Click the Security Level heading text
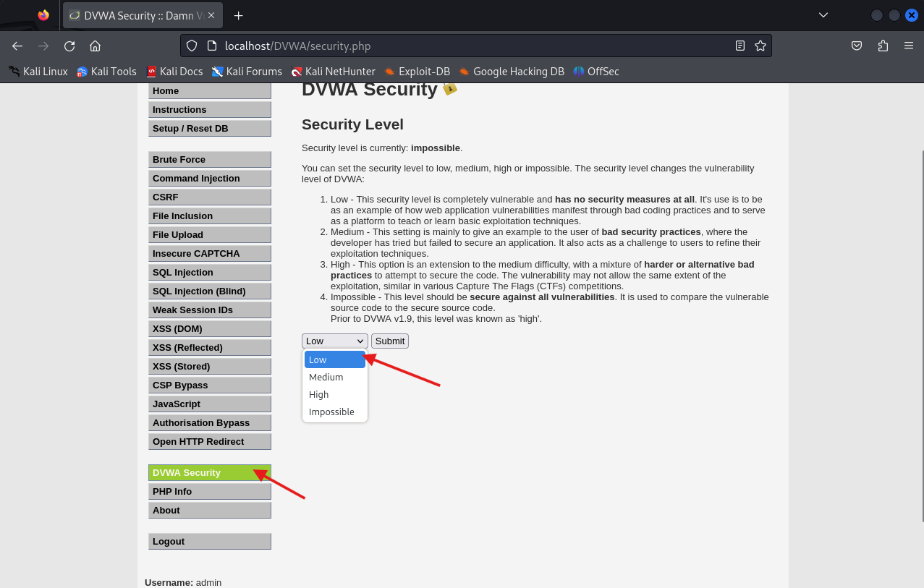Image resolution: width=924 pixels, height=588 pixels. point(352,124)
